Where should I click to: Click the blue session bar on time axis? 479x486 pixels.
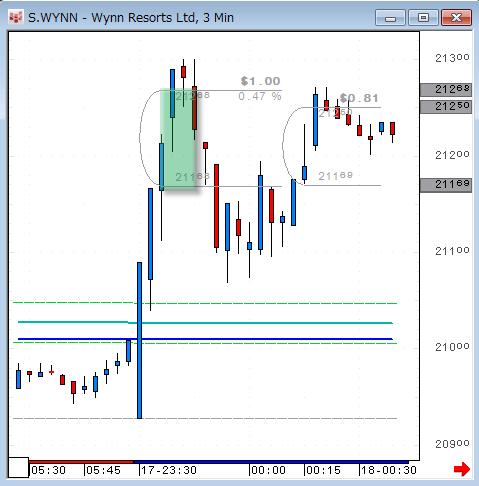[271, 462]
